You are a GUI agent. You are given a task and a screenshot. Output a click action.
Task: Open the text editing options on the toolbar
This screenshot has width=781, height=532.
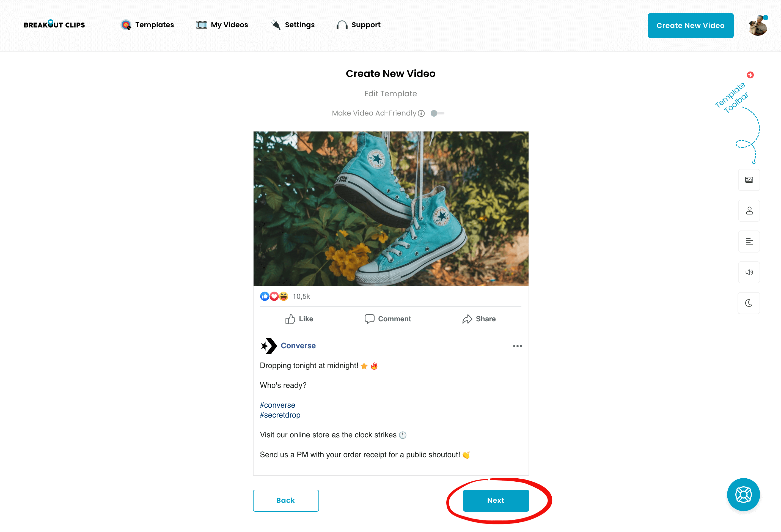749,241
